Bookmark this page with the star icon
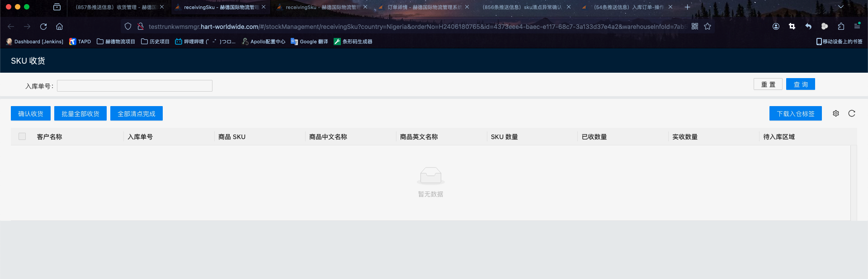This screenshot has width=868, height=279. [x=708, y=27]
